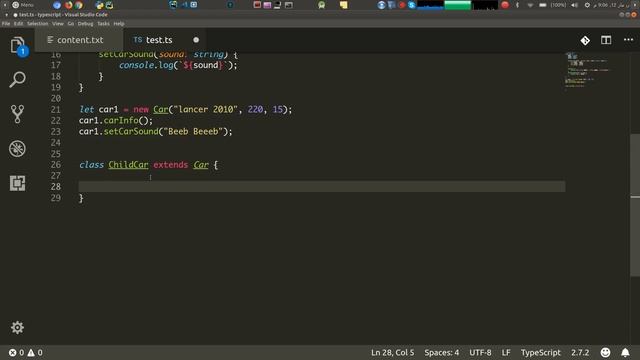Open the Debug menu

85,24
